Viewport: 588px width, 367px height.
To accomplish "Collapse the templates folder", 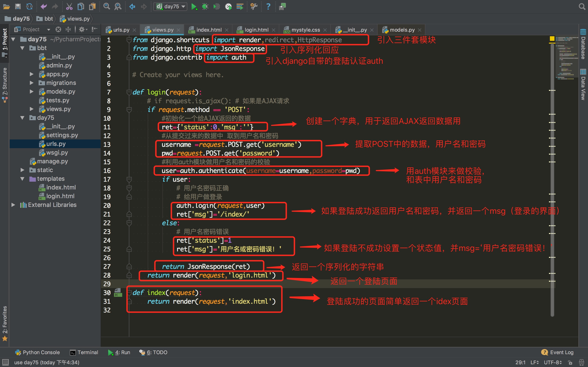I will click(x=22, y=179).
